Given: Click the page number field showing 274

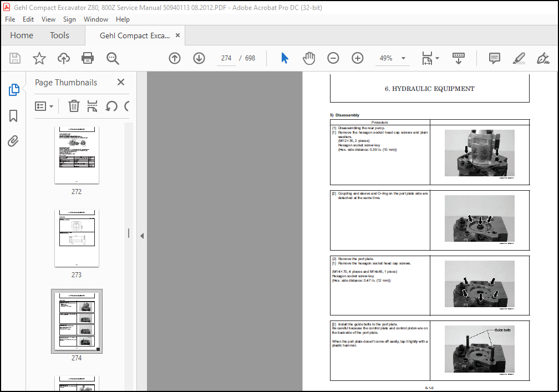Looking at the screenshot, I should [x=226, y=58].
